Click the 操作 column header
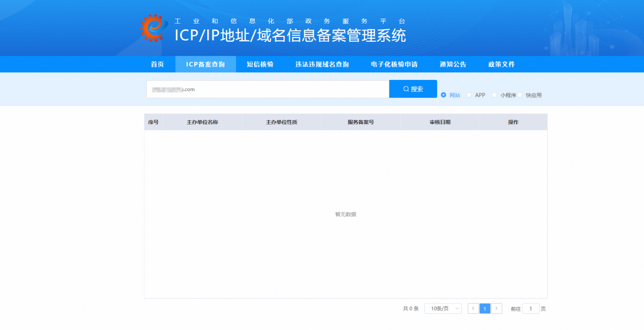The height and width of the screenshot is (330, 644). 513,122
